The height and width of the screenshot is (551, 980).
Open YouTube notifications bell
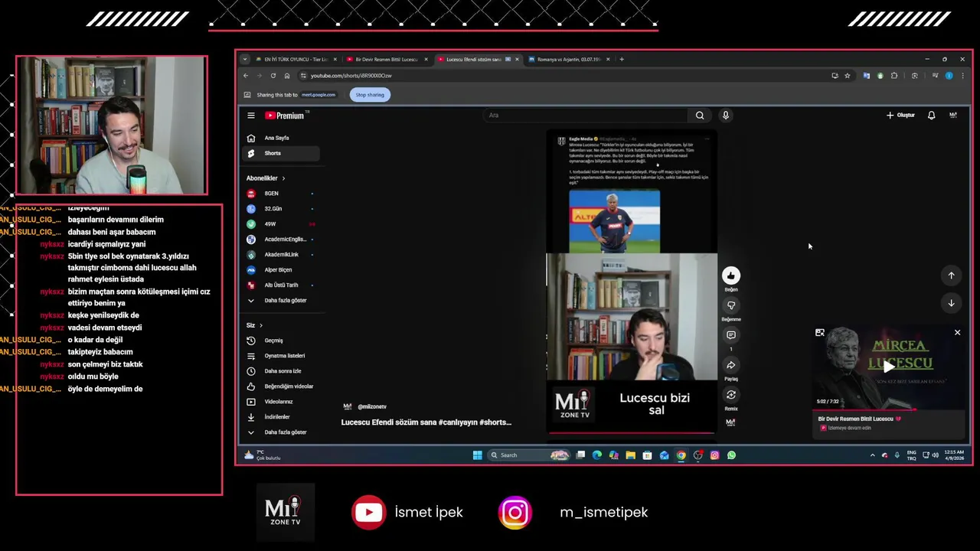click(931, 116)
